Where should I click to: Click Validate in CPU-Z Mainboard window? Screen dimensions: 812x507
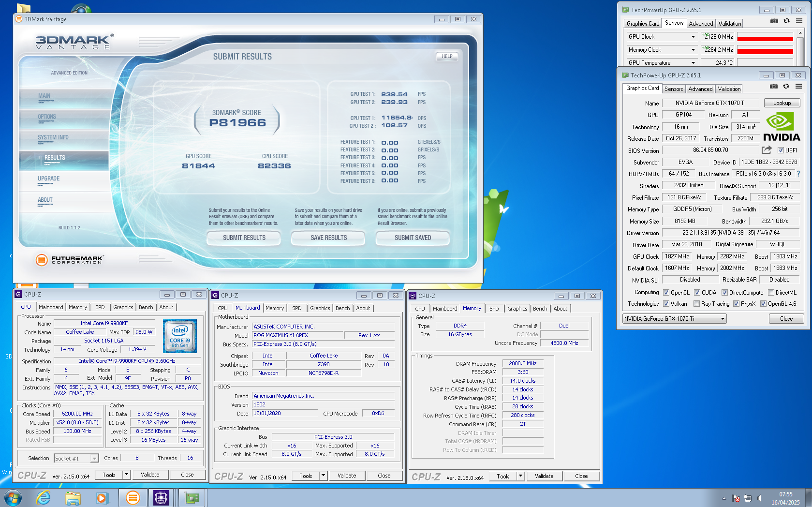347,476
